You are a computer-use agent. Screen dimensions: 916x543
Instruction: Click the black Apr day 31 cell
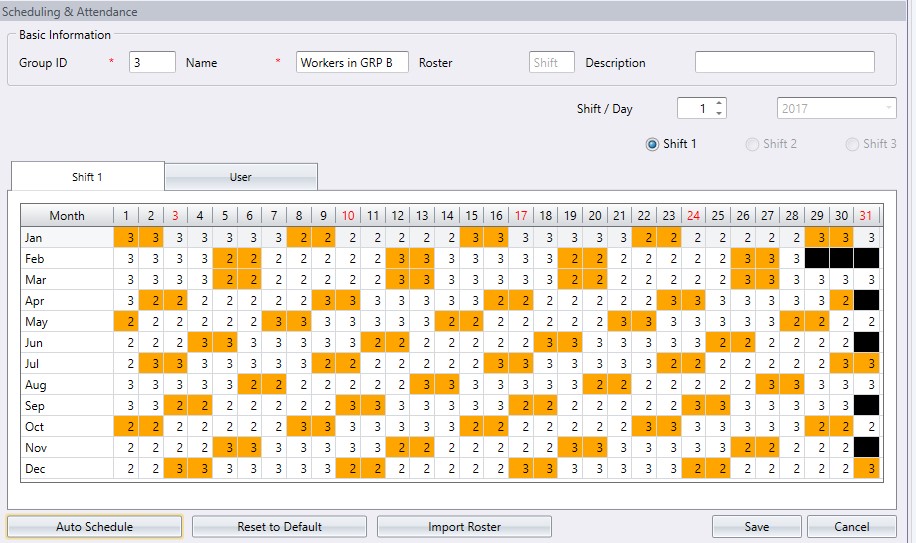click(866, 301)
